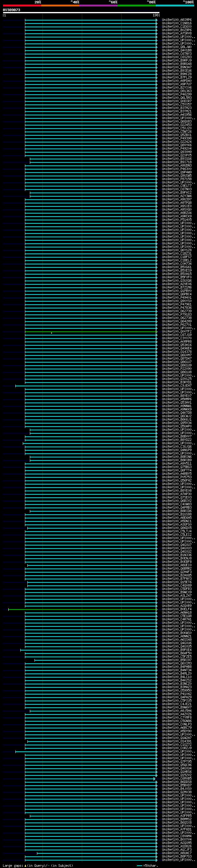Click the cyan ~100% identity color segment

click(175, 6)
